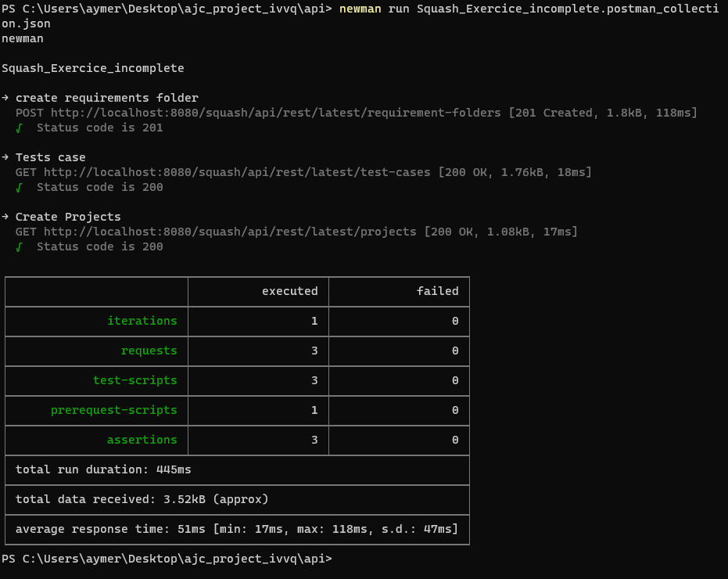Viewport: 728px width, 579px height.
Task: Click the green checkmark beside Status code is 201
Action: 19,128
